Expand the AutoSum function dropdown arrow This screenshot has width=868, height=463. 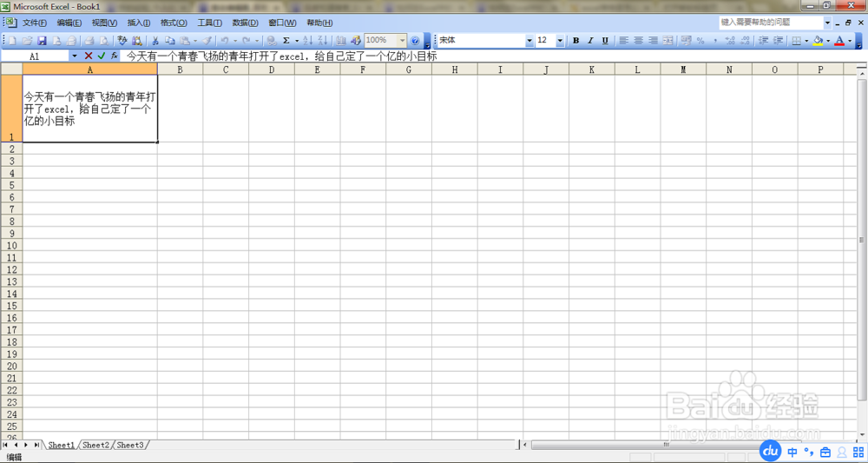(297, 41)
